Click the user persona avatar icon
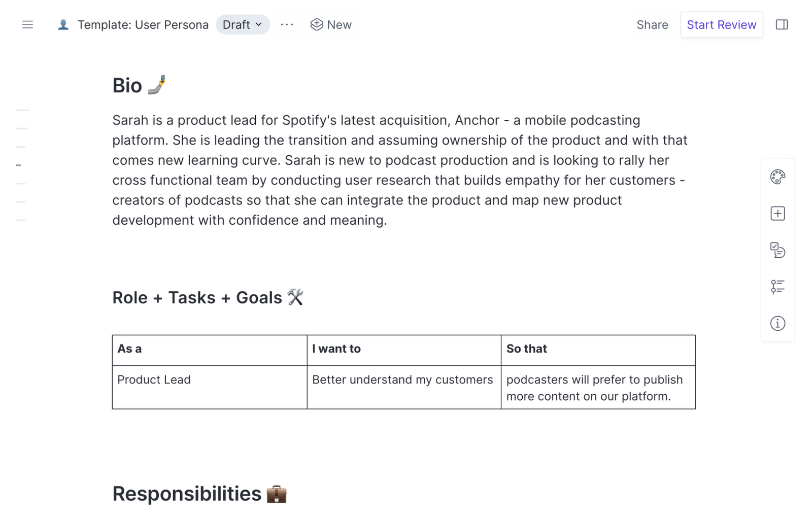This screenshot has height=519, width=812. click(x=62, y=24)
